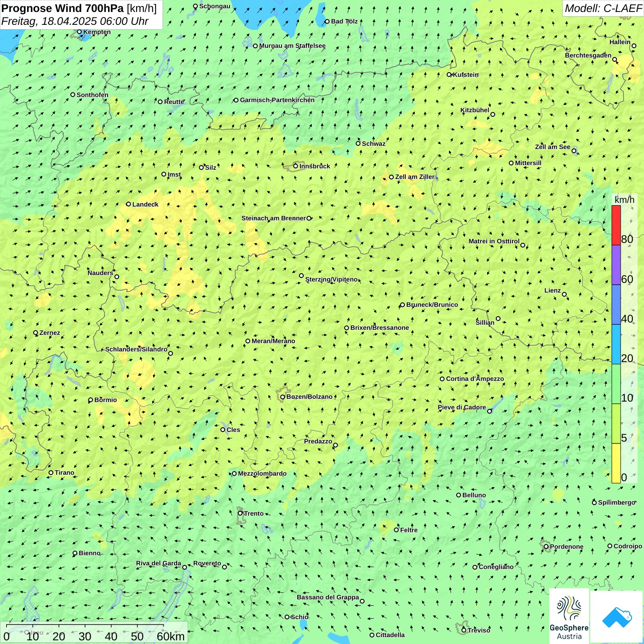Click the Modell: C-LAEF label
Viewport: 644px width, 644px height.
click(x=603, y=8)
